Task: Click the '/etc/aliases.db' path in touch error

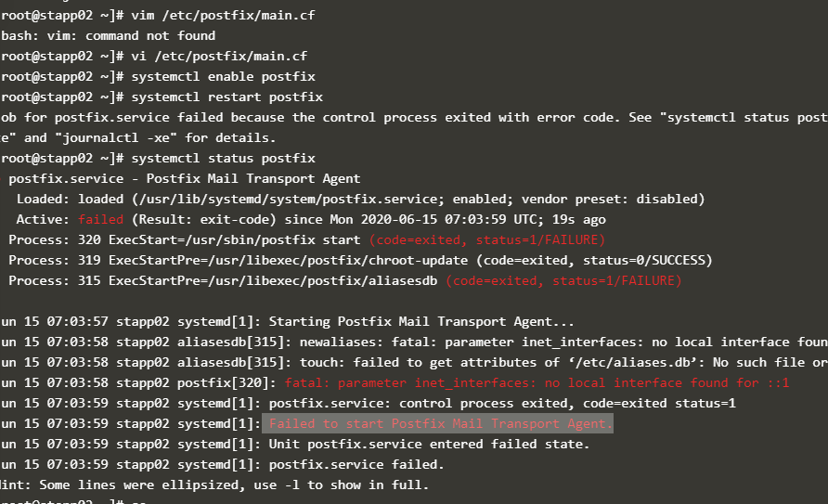Action: (x=619, y=363)
